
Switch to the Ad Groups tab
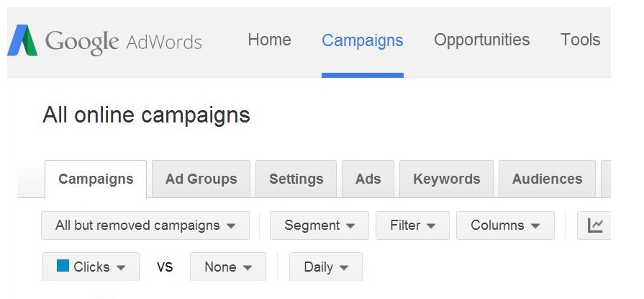pos(201,179)
